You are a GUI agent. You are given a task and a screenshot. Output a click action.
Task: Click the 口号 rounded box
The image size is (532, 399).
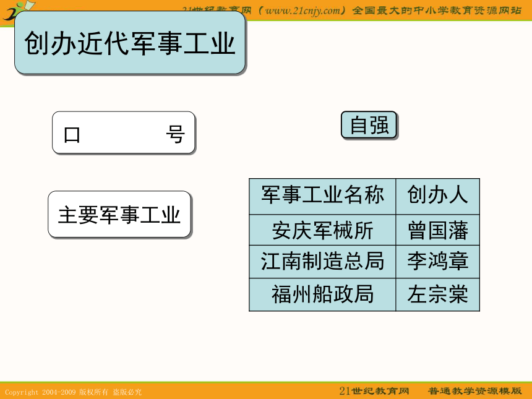coord(124,132)
